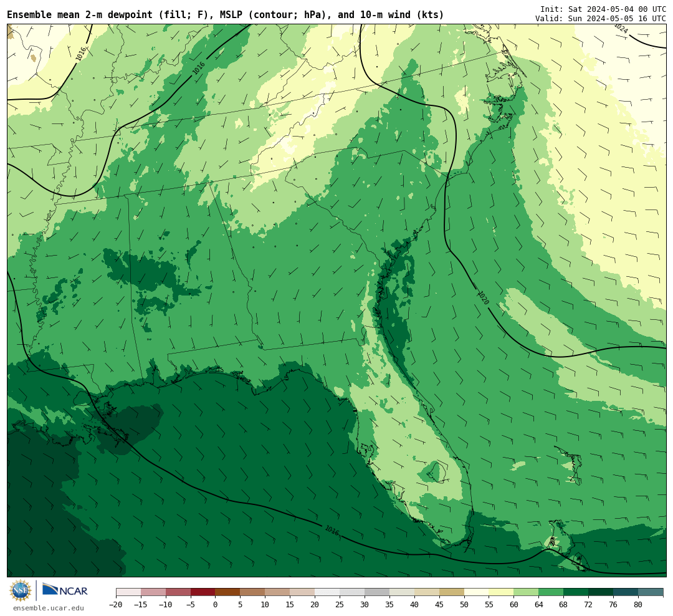This screenshot has width=673, height=616.
Task: Select the map title 'Ensemble mean 2-m dewpoint'
Action: (x=80, y=15)
